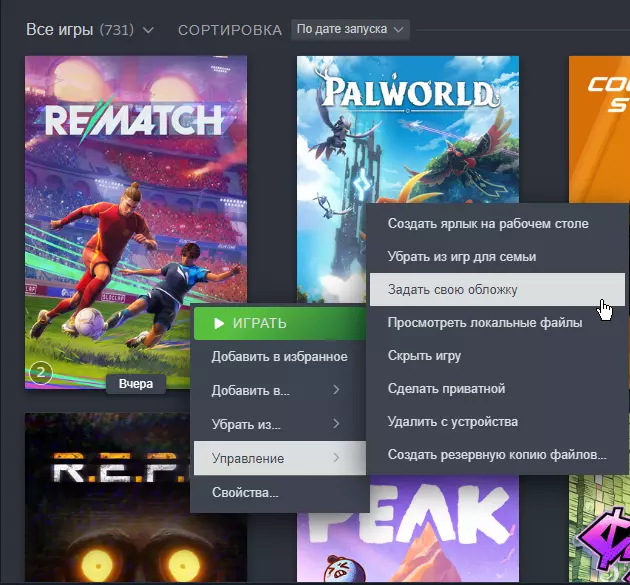The height and width of the screenshot is (585, 630).
Task: Choose Создать ярлык на рабочем столе
Action: click(x=497, y=223)
